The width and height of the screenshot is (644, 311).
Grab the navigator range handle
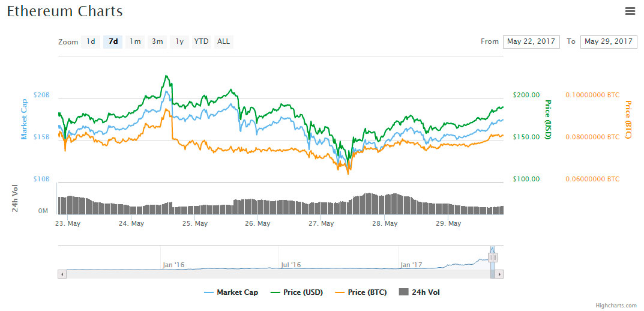493,257
